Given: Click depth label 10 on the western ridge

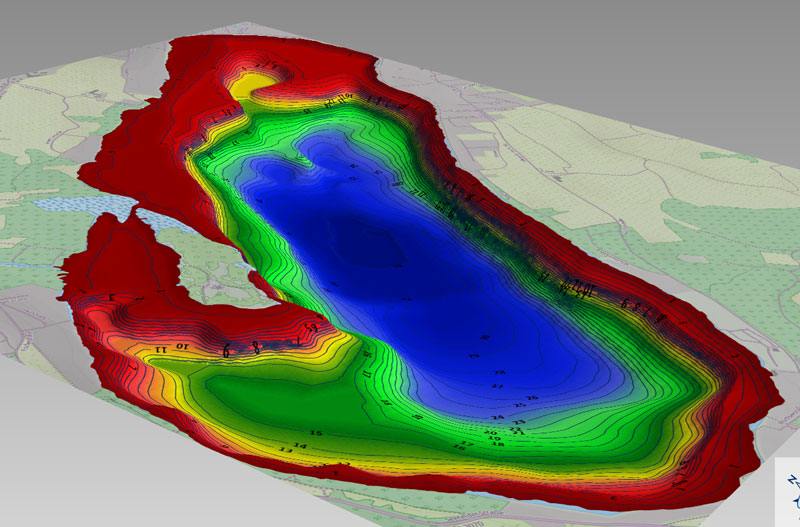Looking at the screenshot, I should click(x=182, y=345).
